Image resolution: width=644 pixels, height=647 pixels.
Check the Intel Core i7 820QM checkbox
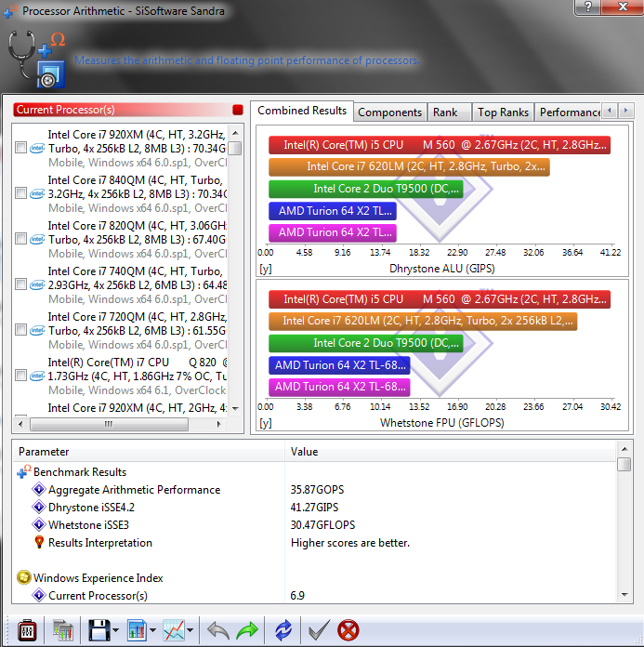click(x=20, y=239)
